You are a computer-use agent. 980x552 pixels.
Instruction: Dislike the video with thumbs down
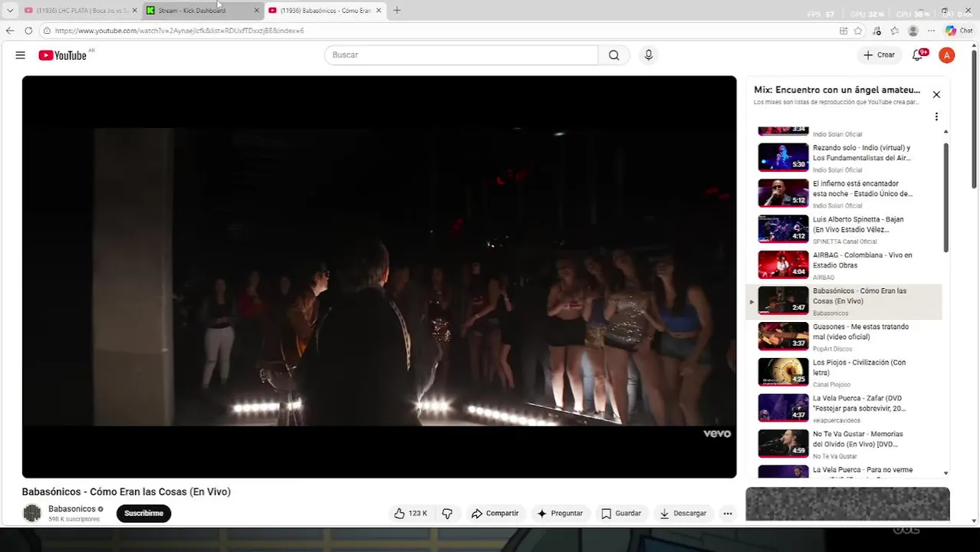pyautogui.click(x=447, y=514)
